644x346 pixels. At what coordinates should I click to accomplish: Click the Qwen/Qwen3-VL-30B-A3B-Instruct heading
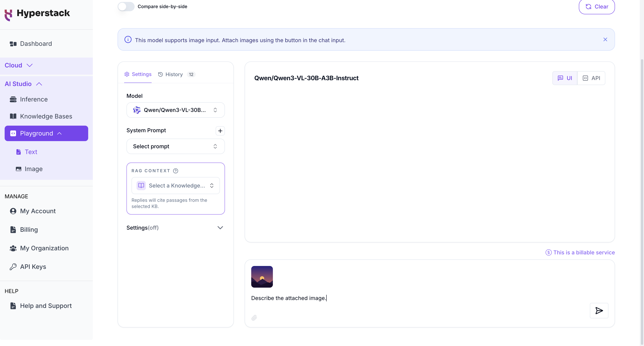coord(306,78)
